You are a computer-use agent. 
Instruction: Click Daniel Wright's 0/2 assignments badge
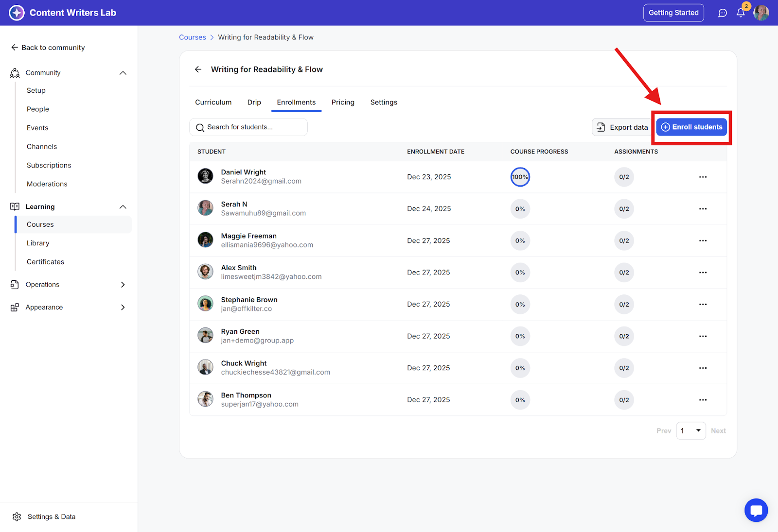point(624,177)
